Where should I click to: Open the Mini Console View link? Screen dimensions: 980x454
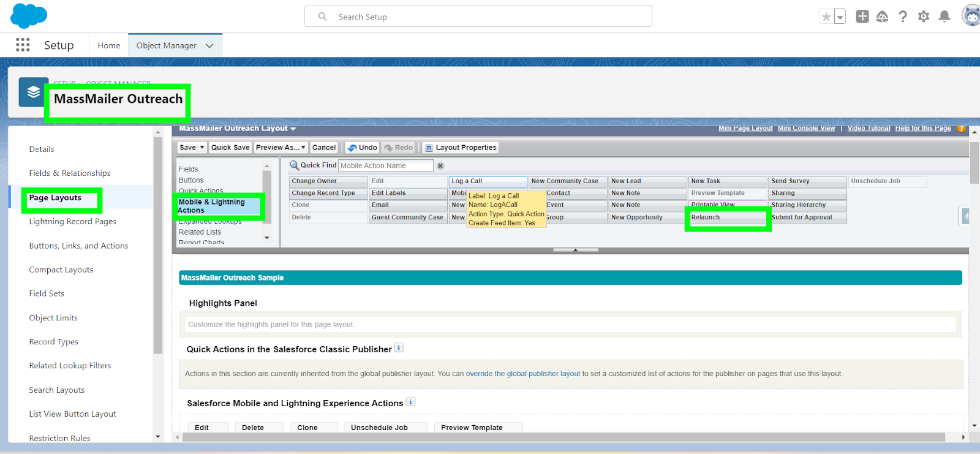tap(807, 128)
